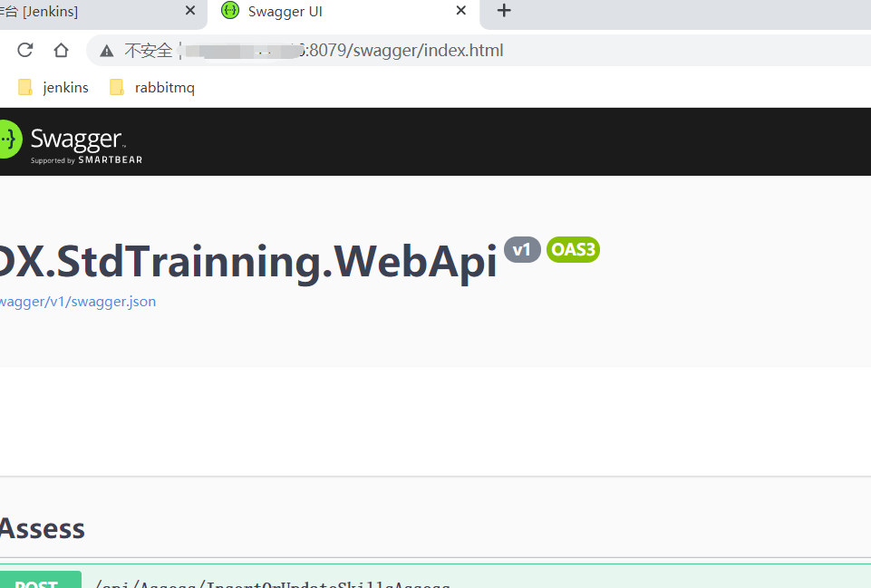
Task: Click the OAS3 badge
Action: [573, 250]
